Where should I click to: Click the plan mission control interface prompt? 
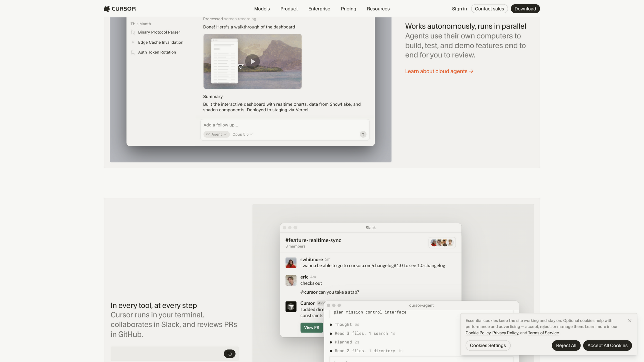pos(370,312)
